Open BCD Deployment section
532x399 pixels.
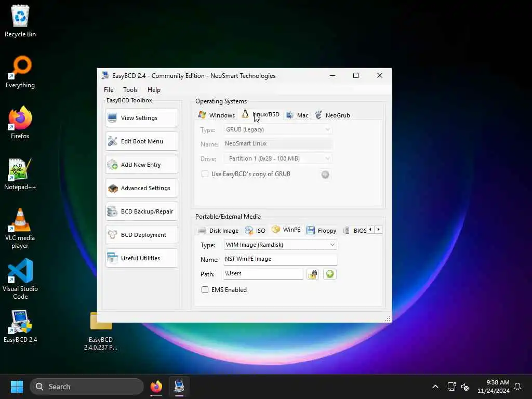click(x=141, y=235)
